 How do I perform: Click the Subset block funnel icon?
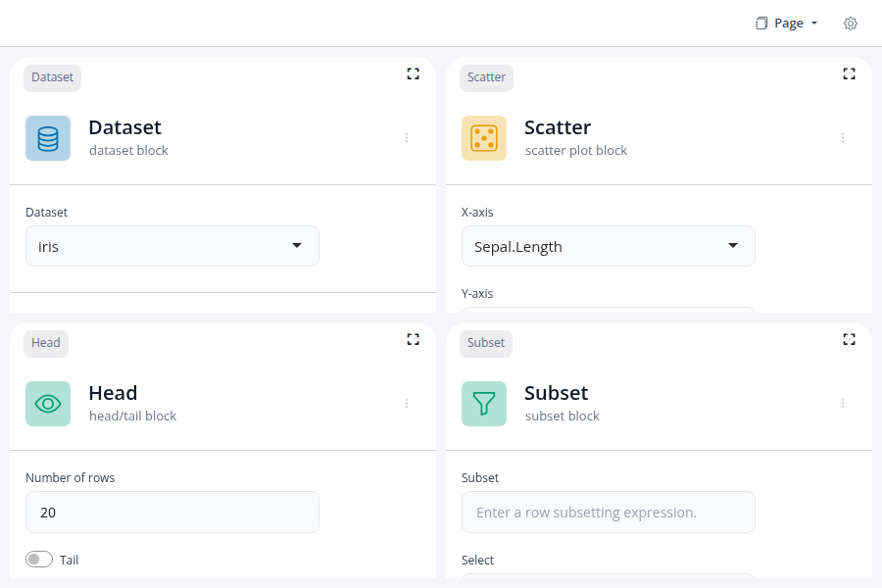click(x=484, y=404)
